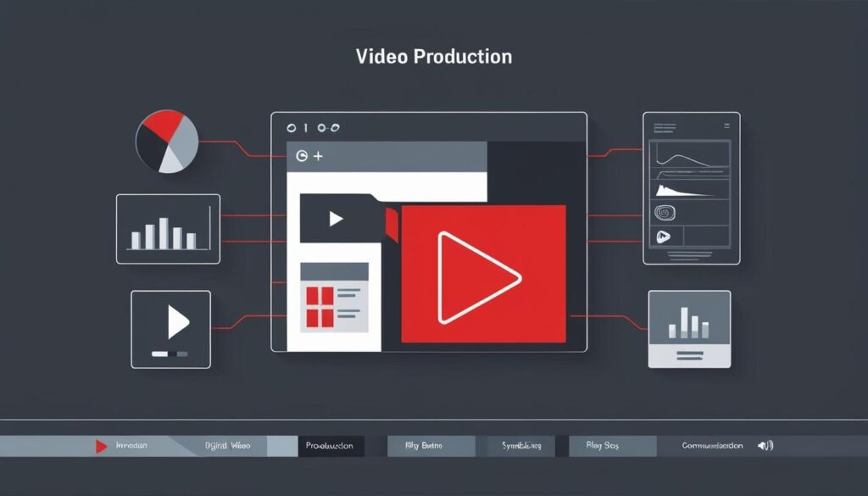868x496 pixels.
Task: Click the small dark video camera play icon
Action: point(337,220)
